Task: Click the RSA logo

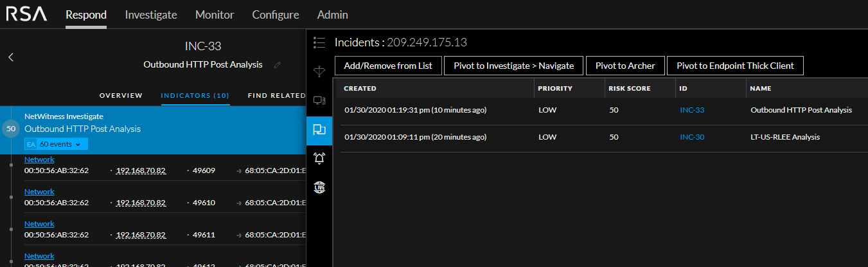Action: (26, 14)
